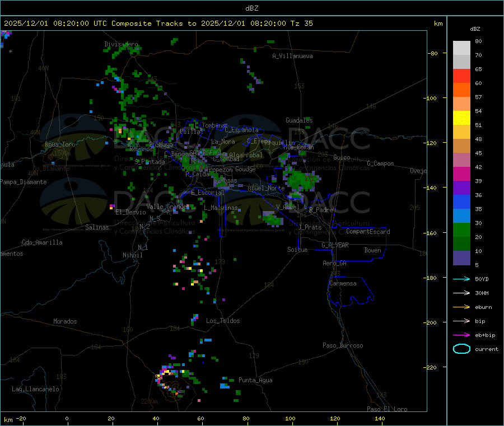Click the 'Composite Tracks to' header text

(x=154, y=24)
